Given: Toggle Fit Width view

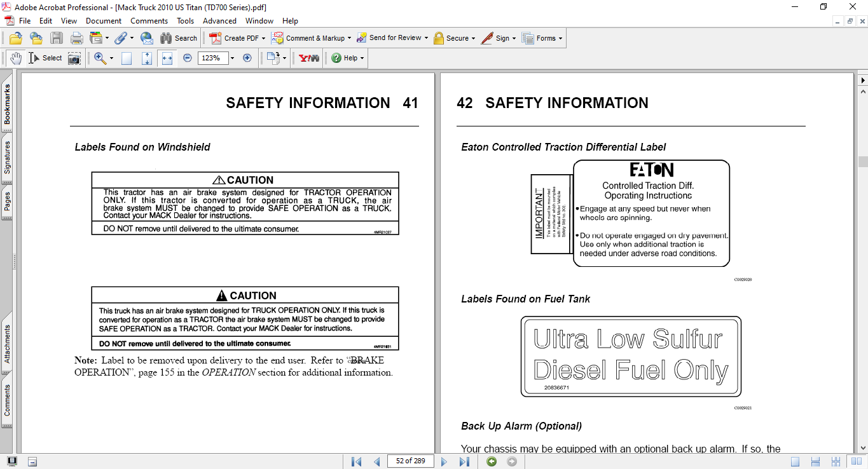Looking at the screenshot, I should 167,58.
